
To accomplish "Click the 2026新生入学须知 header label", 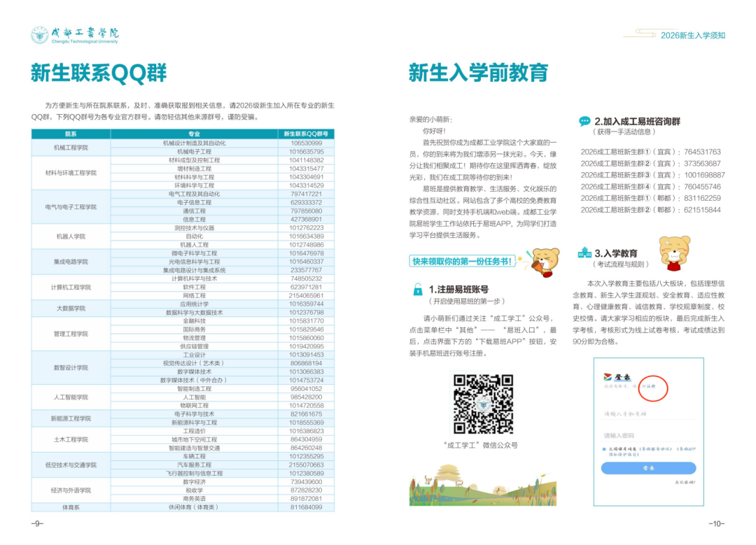I will point(693,35).
